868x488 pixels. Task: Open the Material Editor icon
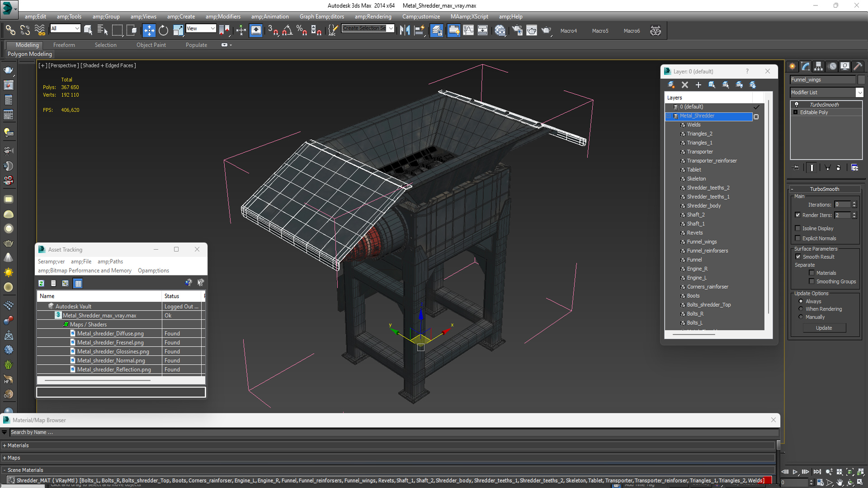(x=500, y=30)
